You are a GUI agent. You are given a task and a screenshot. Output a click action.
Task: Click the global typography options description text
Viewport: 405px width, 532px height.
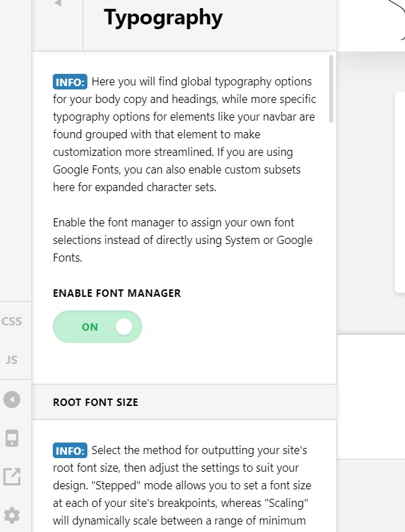[184, 134]
